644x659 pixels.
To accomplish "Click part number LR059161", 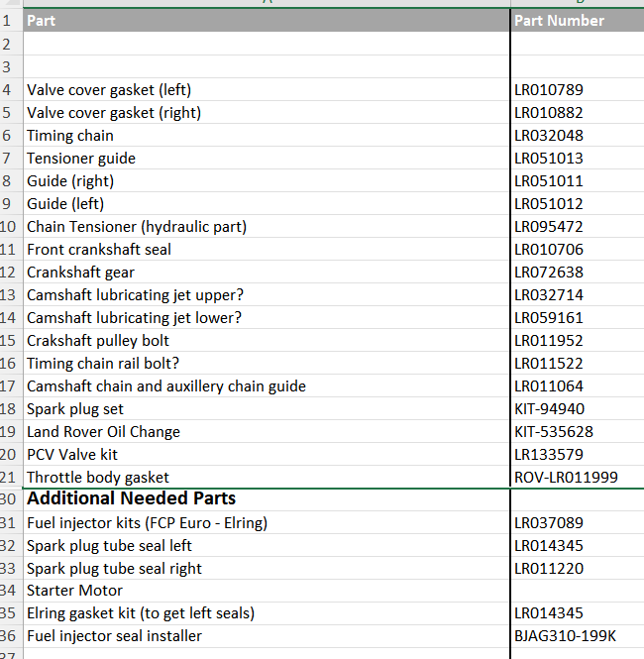I will tap(578, 317).
